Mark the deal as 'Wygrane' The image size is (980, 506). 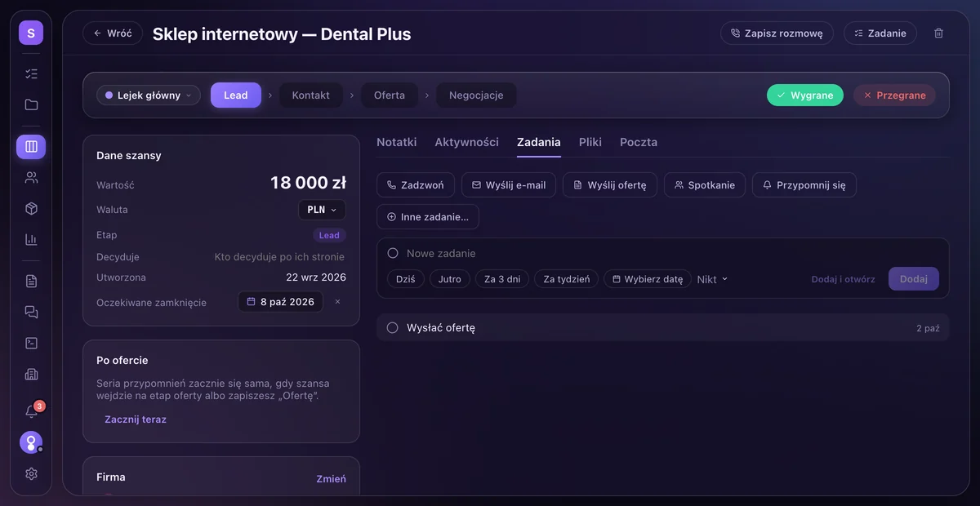pos(805,95)
